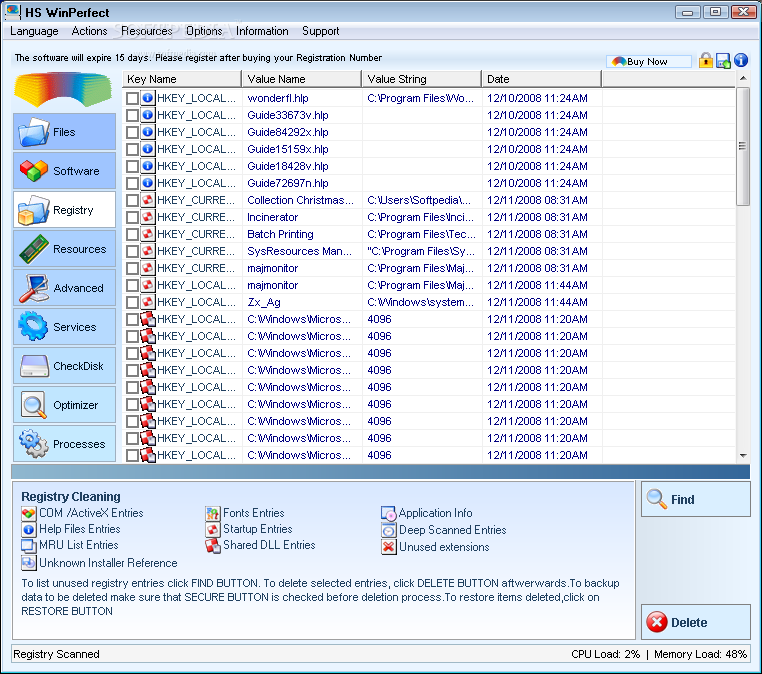This screenshot has height=674, width=762.
Task: Click the list scrollbar up arrow
Action: point(743,78)
